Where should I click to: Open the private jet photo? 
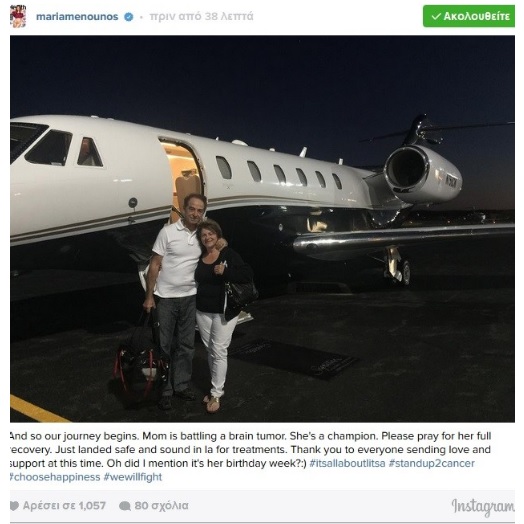pyautogui.click(x=262, y=229)
